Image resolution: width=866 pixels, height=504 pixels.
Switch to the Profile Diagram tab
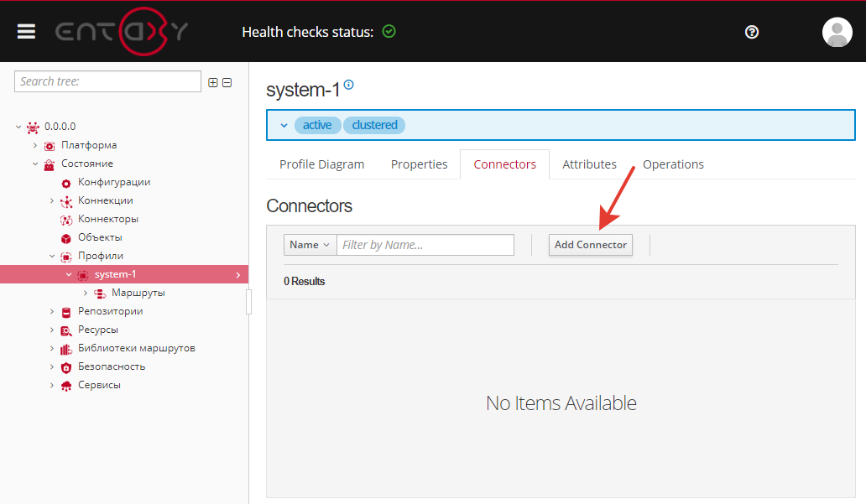pyautogui.click(x=321, y=164)
